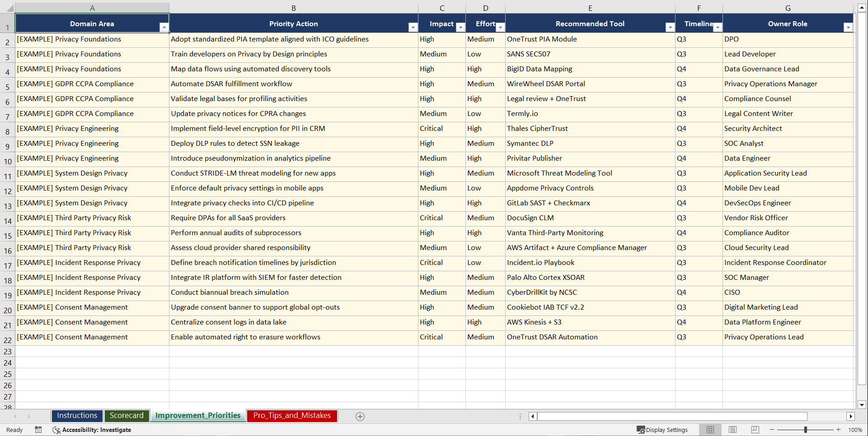Screen dimensions: 868x436
Task: Open the Impact column filter dropdown
Action: click(460, 27)
